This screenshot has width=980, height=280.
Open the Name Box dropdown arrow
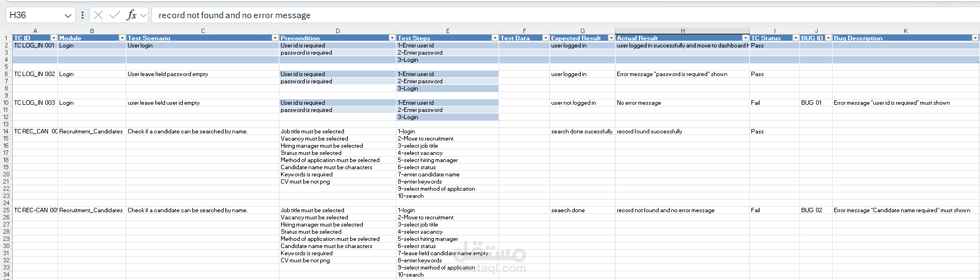point(68,15)
